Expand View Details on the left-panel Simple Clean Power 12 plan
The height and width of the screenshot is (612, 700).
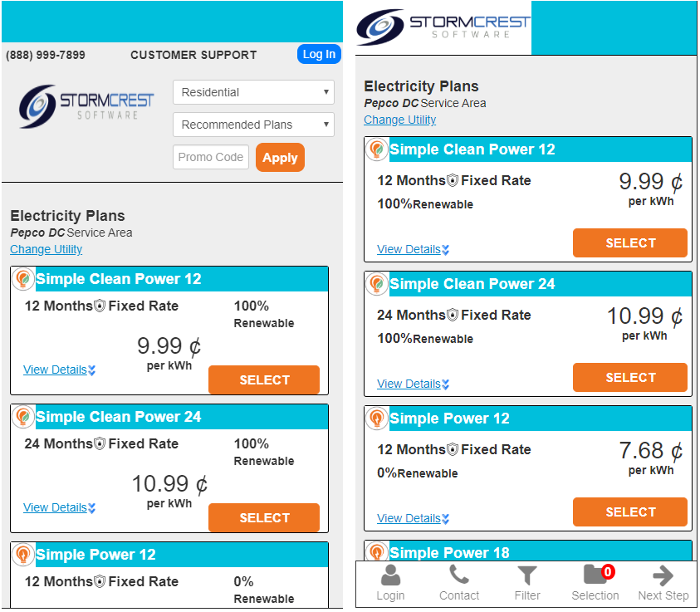point(59,370)
